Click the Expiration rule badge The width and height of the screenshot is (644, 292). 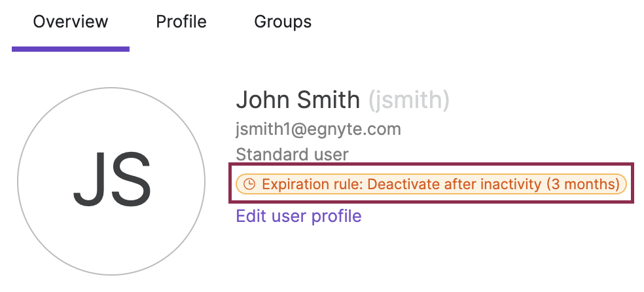point(431,184)
